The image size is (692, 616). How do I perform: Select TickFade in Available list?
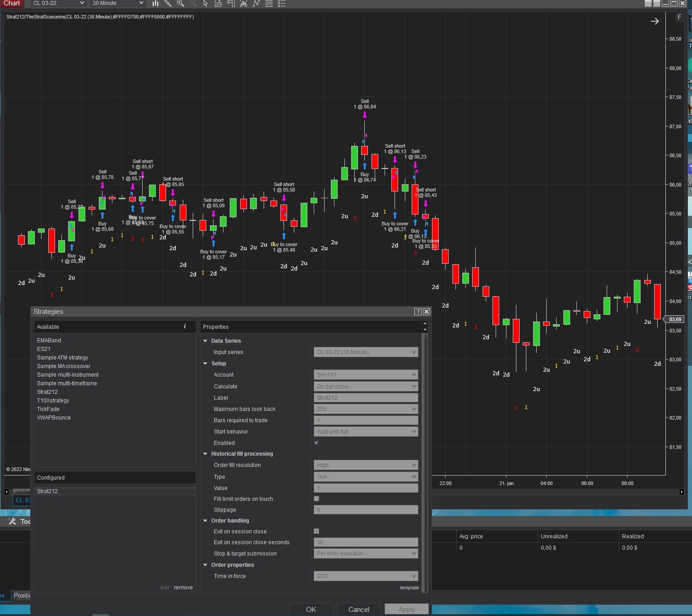[x=48, y=409]
